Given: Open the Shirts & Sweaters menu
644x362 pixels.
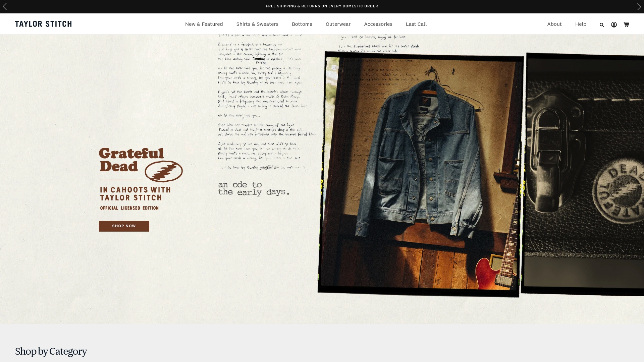Looking at the screenshot, I should (x=257, y=24).
